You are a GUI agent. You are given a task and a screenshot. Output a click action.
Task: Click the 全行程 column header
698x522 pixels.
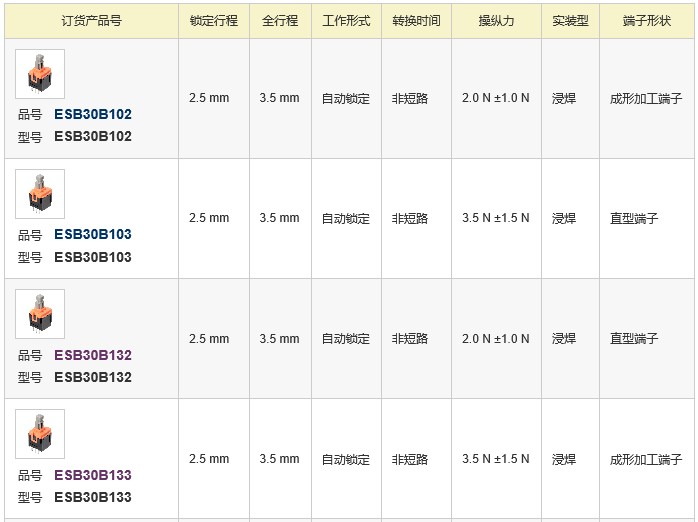point(280,21)
